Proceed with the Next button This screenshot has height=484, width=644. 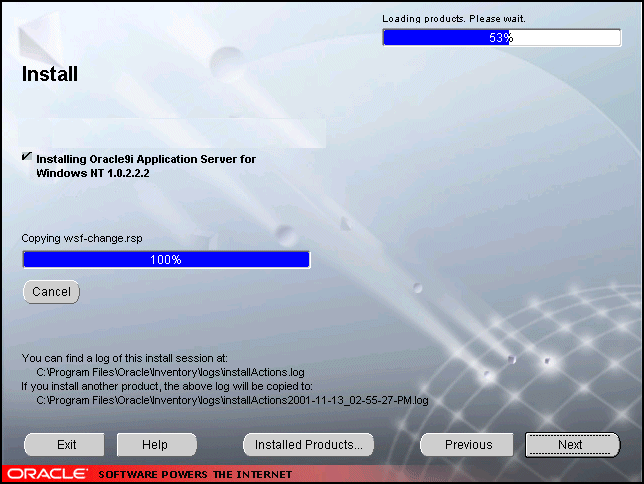572,445
